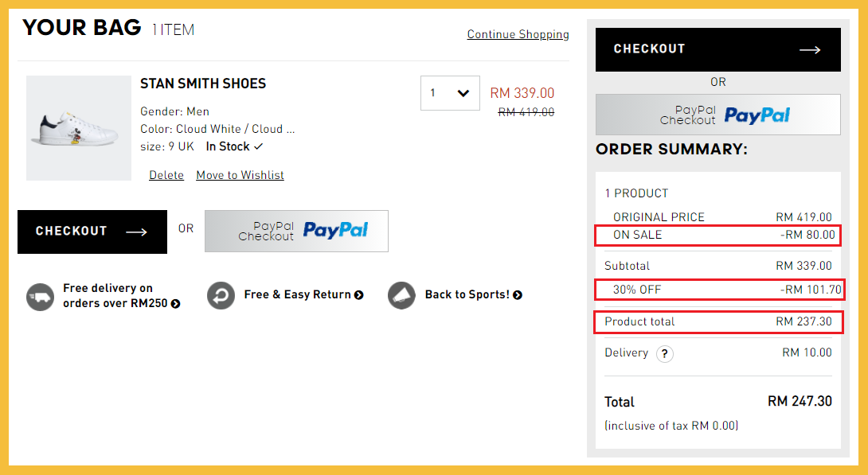Click the Back to Sports megaphone icon
This screenshot has height=475, width=868.
click(x=402, y=295)
